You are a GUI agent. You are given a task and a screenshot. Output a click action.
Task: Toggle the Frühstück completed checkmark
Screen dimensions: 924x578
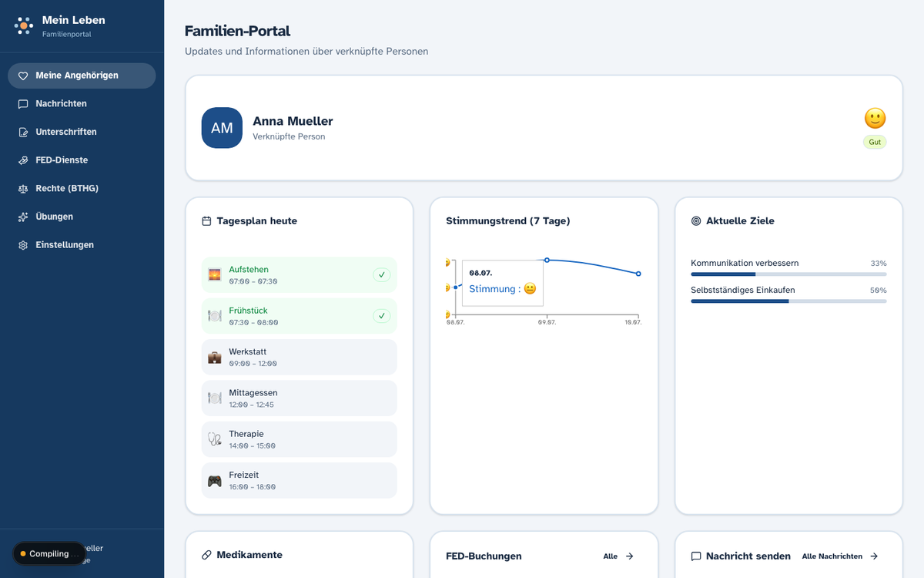pyautogui.click(x=381, y=316)
